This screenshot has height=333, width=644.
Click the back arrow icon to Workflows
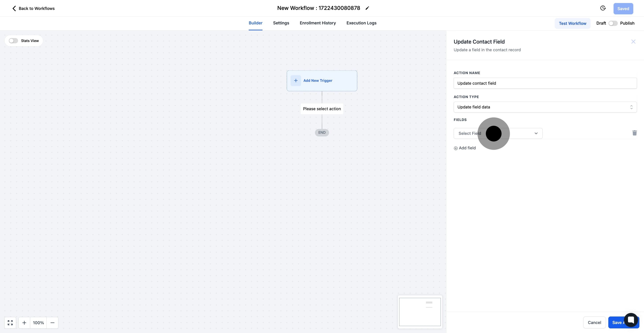(x=14, y=8)
